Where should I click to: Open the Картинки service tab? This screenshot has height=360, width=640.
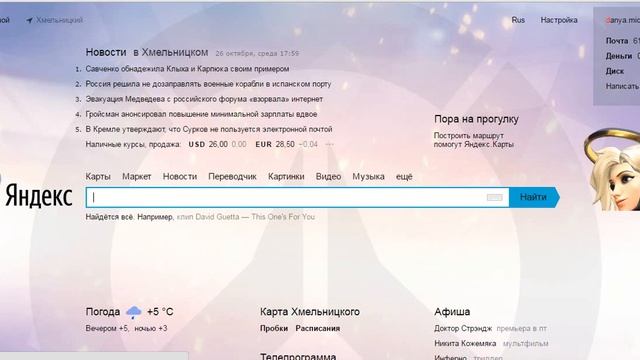[x=286, y=177]
